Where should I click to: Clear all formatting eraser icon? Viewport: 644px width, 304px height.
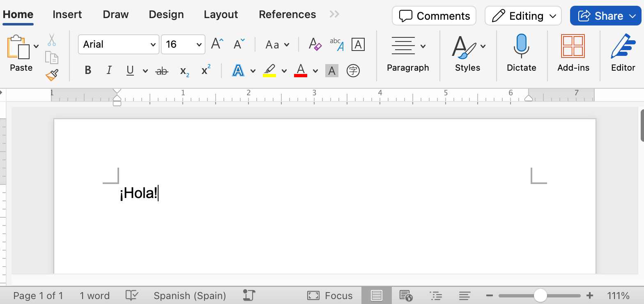[315, 44]
